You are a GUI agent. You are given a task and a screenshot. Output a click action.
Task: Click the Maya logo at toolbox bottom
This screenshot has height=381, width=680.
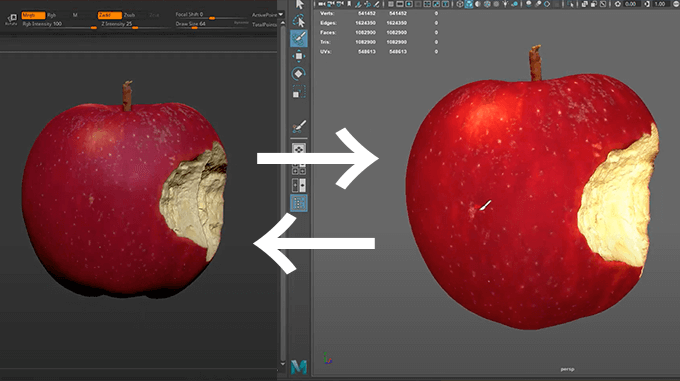(299, 367)
